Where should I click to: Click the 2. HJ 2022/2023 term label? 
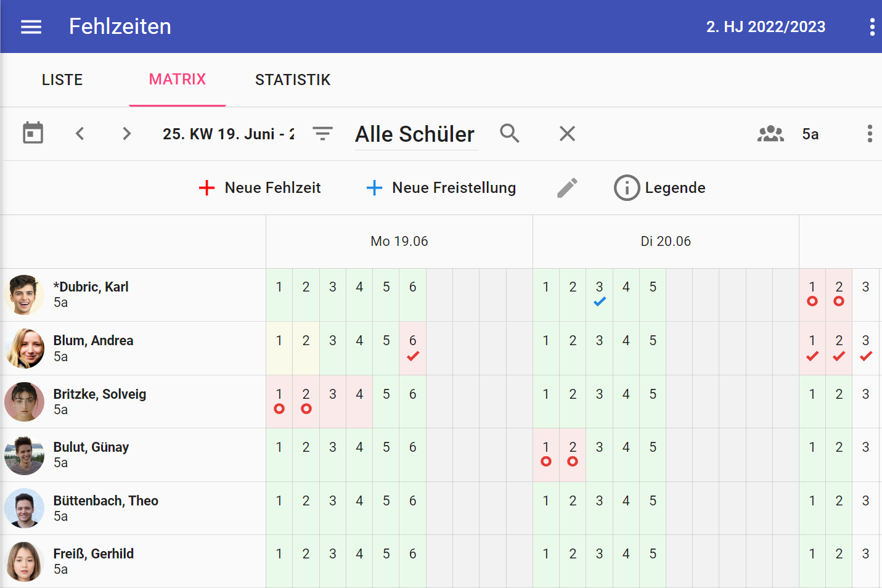click(x=766, y=27)
